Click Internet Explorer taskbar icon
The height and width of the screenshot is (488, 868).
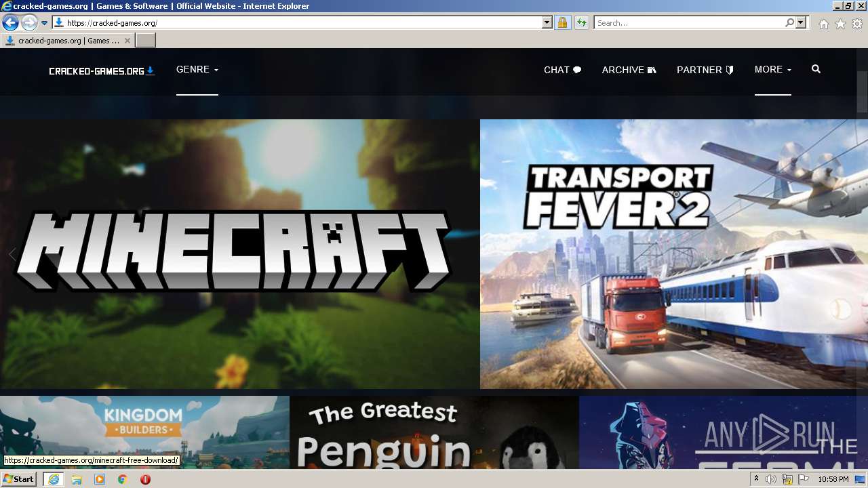point(54,479)
